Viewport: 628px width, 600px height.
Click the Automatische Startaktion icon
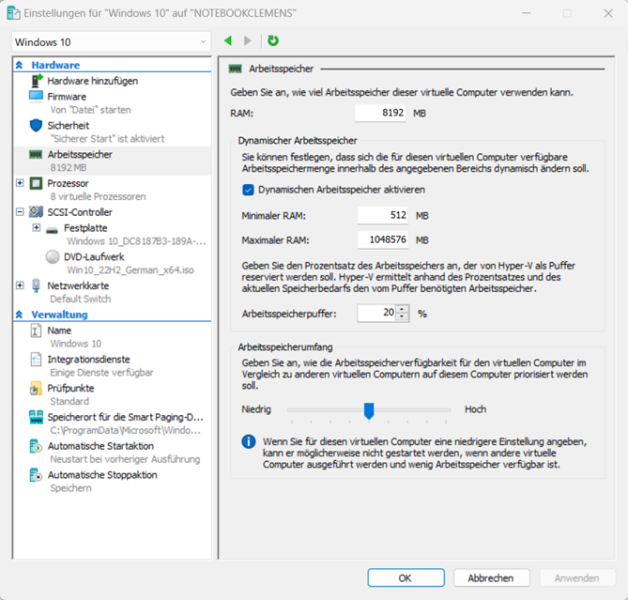pos(36,446)
